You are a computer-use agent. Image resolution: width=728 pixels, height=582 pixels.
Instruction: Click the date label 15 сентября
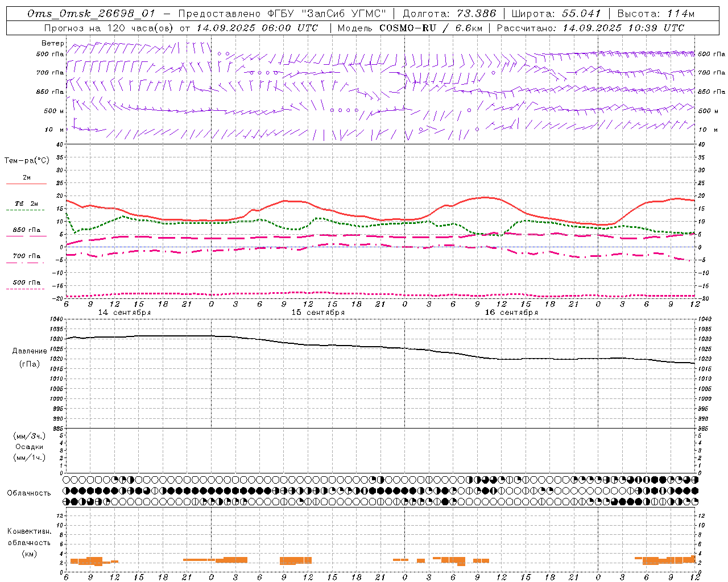pyautogui.click(x=318, y=313)
